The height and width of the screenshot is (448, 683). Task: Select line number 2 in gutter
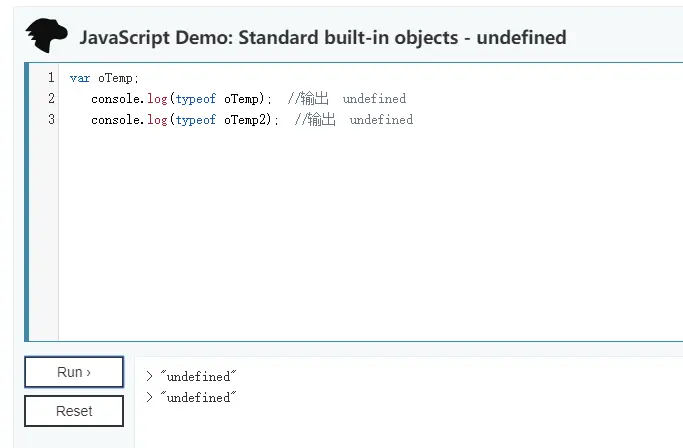click(x=51, y=98)
